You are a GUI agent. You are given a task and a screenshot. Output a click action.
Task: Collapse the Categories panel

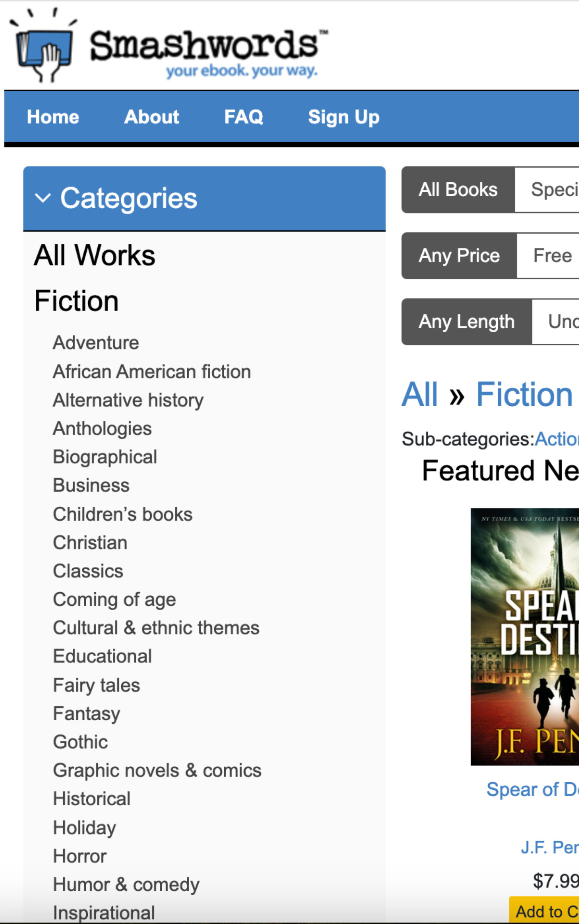click(x=44, y=198)
